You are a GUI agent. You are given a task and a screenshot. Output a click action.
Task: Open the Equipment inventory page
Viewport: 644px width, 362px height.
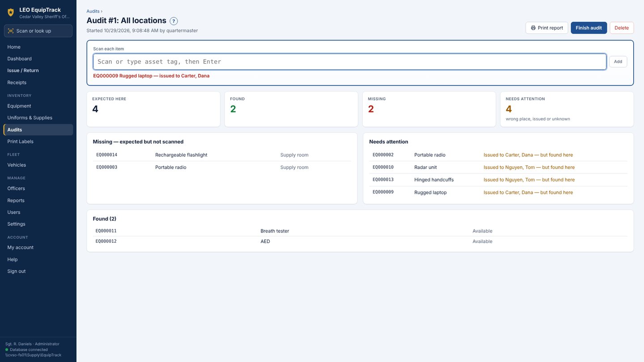[x=38, y=106]
